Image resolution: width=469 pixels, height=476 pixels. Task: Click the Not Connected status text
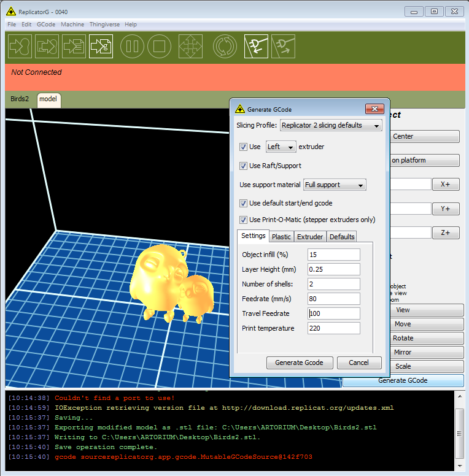pos(36,72)
